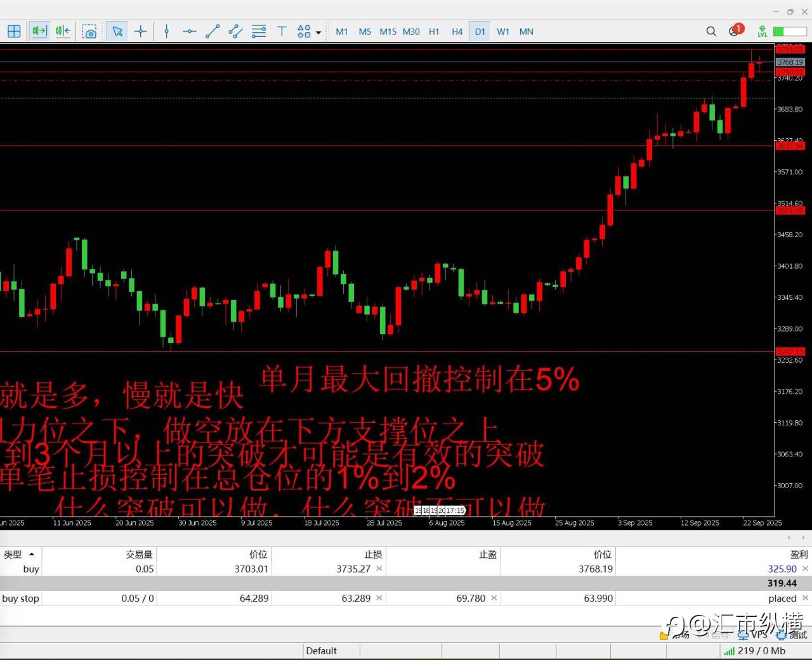The height and width of the screenshot is (660, 812).
Task: Pick the Fibonacci retracement tool
Action: [259, 31]
